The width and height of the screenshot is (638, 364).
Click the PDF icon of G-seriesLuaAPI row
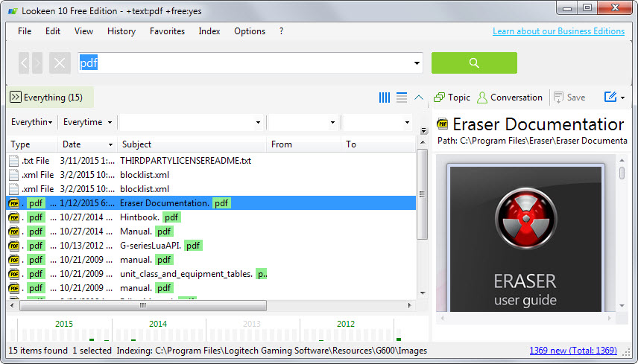tap(14, 246)
